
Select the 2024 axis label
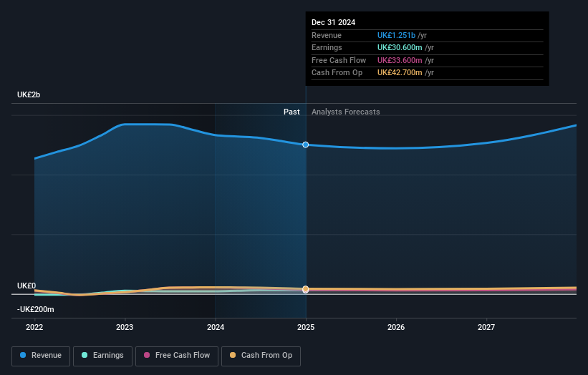click(x=216, y=328)
